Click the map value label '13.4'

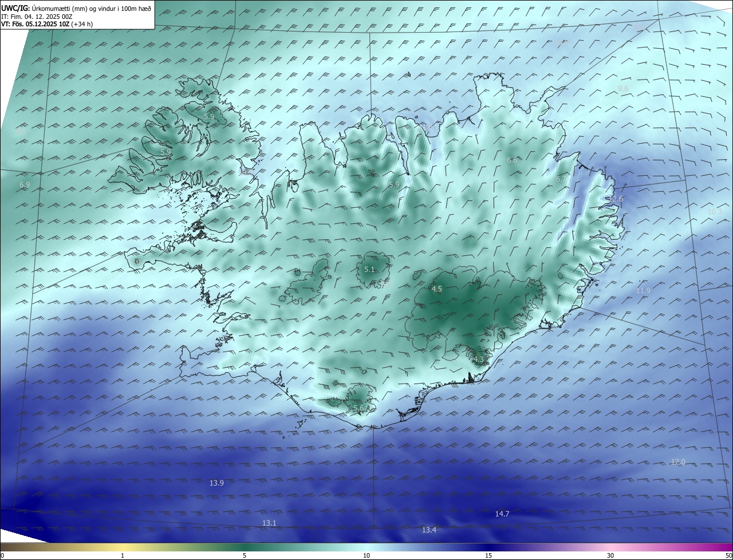(x=429, y=530)
